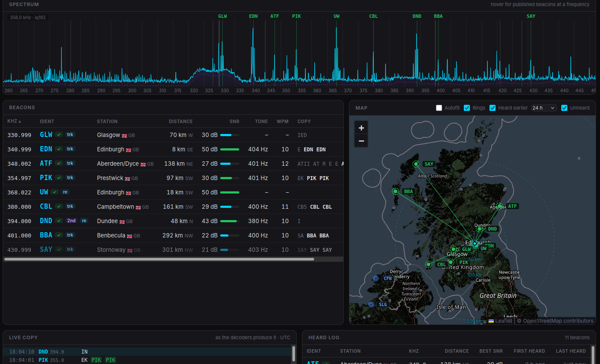Click the GB flag next to Glasgow
The width and height of the screenshot is (600, 364).
click(x=124, y=136)
